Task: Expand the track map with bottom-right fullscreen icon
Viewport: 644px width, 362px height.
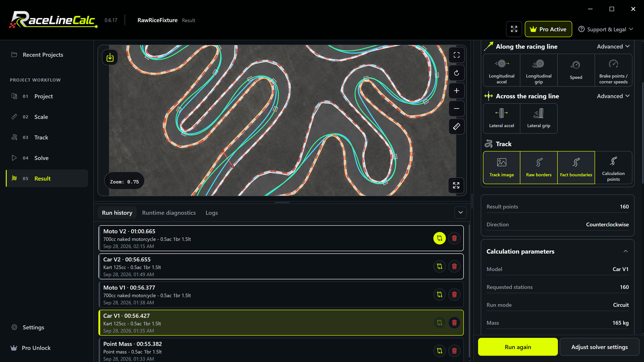Action: point(456,185)
